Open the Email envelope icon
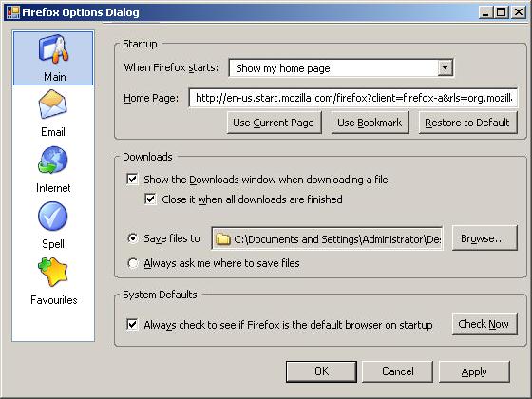532x399 pixels. 53,104
